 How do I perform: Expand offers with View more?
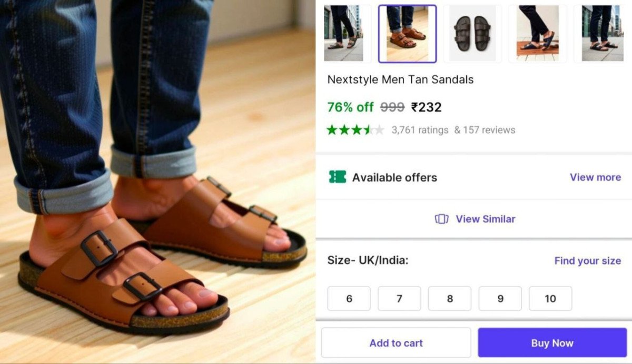click(x=595, y=177)
